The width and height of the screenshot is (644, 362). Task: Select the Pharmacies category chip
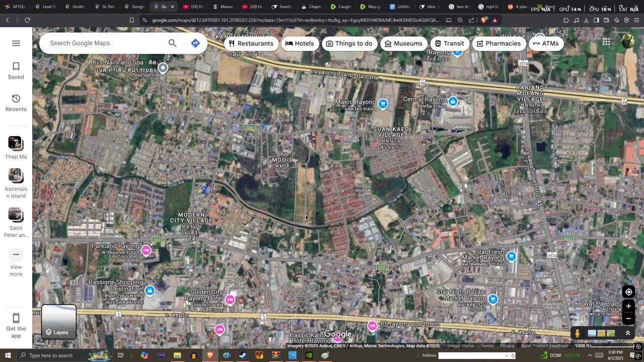pos(499,44)
